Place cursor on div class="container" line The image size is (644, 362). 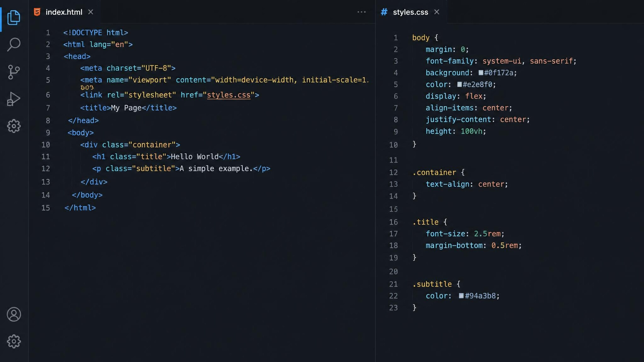tap(130, 145)
